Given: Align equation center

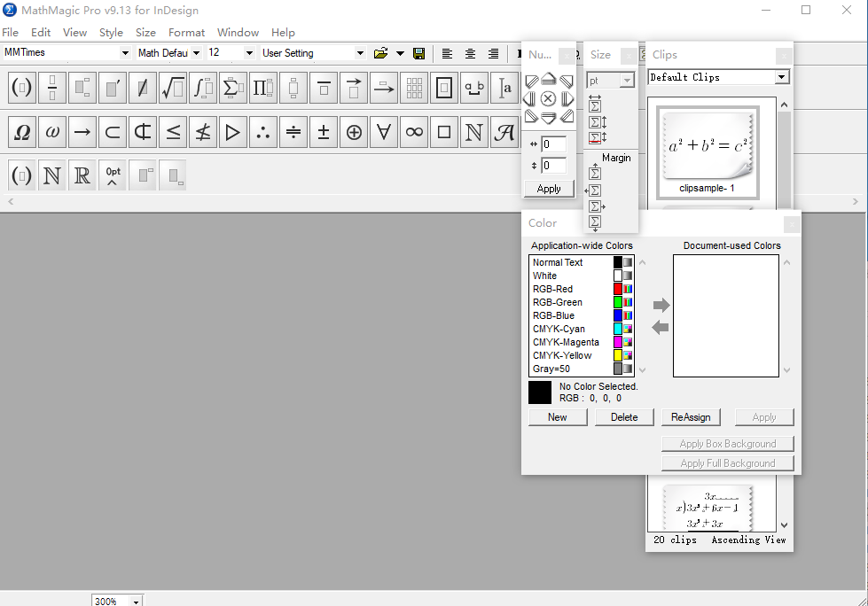Looking at the screenshot, I should point(470,53).
